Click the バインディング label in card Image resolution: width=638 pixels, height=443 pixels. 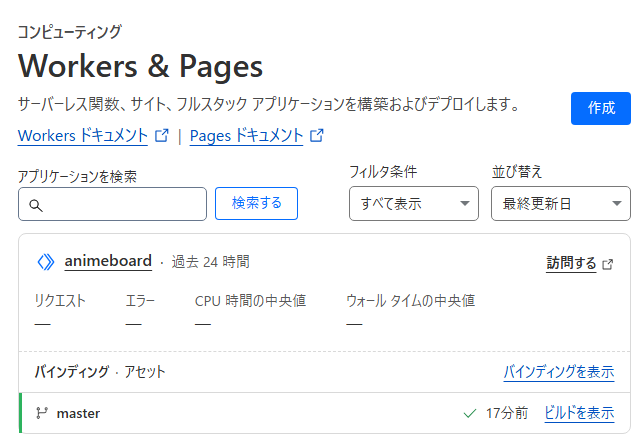click(72, 371)
